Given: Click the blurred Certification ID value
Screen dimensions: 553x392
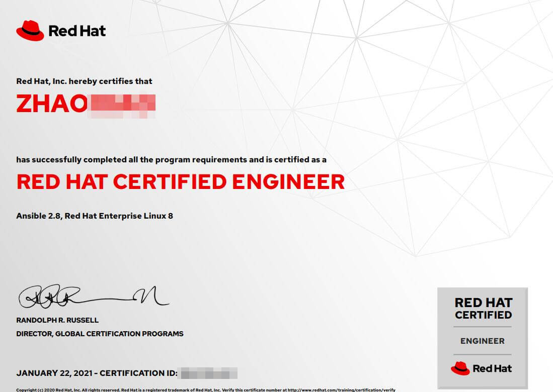Looking at the screenshot, I should pyautogui.click(x=209, y=373).
